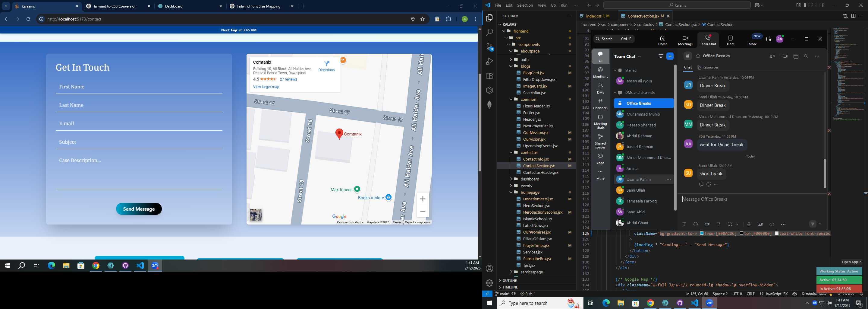The height and width of the screenshot is (309, 868).
Task: Zoom out on the Google map
Action: 423,211
